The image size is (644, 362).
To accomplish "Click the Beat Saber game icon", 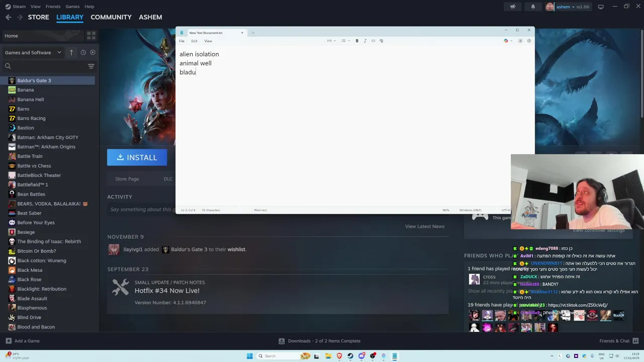I will tap(12, 213).
